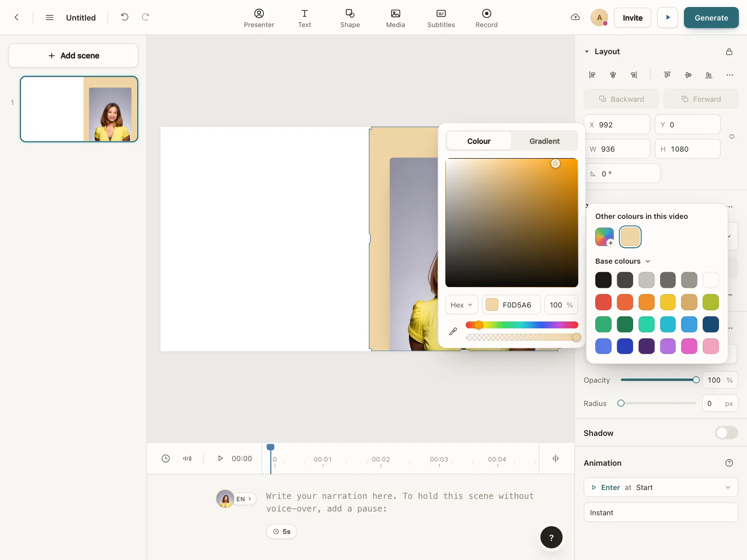The height and width of the screenshot is (560, 747).
Task: Click the alpha transparency slider
Action: click(x=521, y=337)
